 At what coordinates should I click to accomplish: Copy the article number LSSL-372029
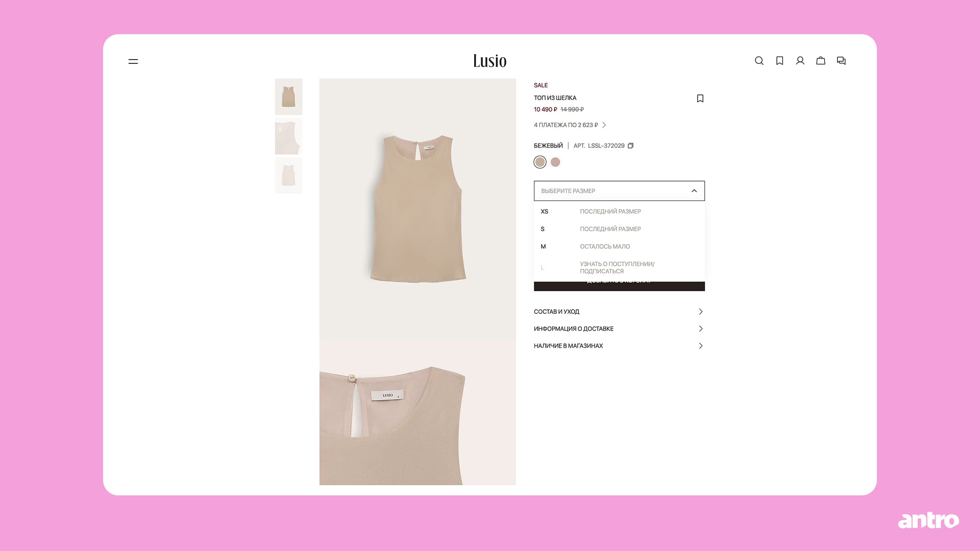pos(630,146)
